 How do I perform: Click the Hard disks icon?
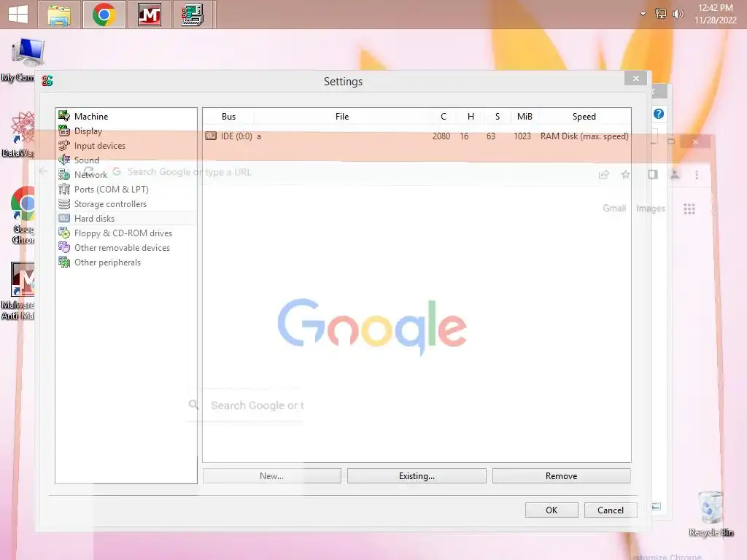click(64, 218)
